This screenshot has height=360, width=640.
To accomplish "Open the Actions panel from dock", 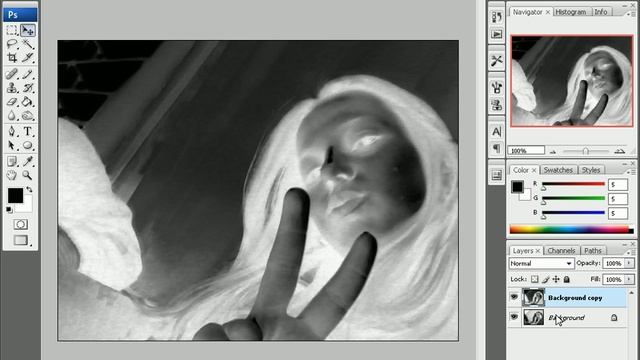I will pyautogui.click(x=496, y=34).
